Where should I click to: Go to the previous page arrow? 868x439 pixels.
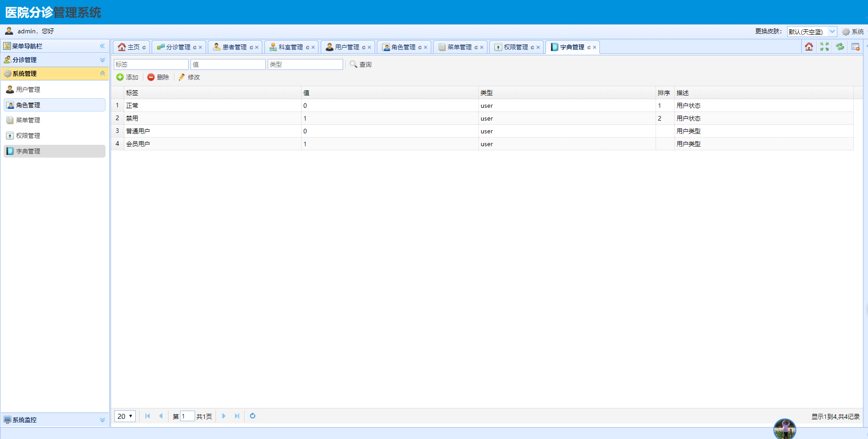click(161, 416)
